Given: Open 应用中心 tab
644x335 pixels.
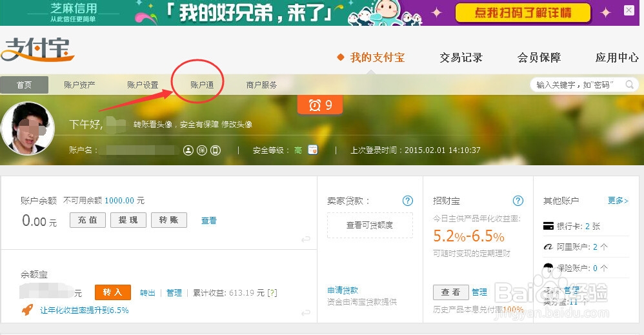Looking at the screenshot, I should pyautogui.click(x=617, y=57).
